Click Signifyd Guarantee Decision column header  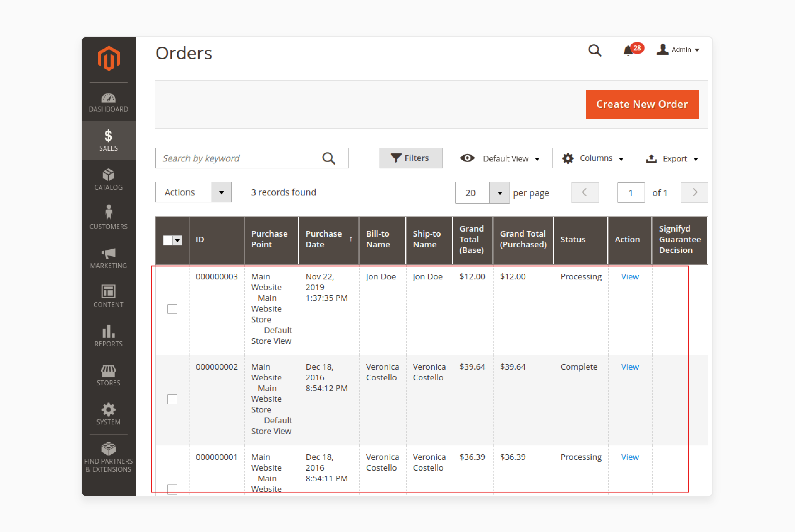[x=680, y=240]
